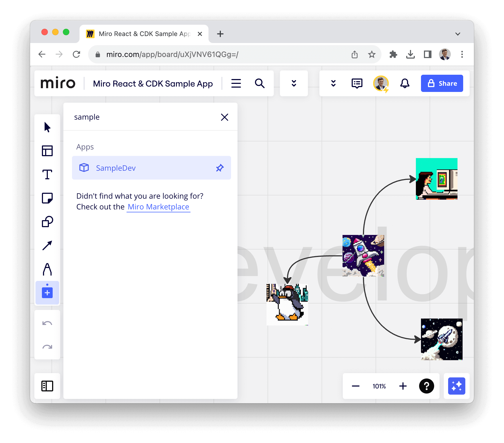Select the rocket in space pixel image

coord(363,256)
